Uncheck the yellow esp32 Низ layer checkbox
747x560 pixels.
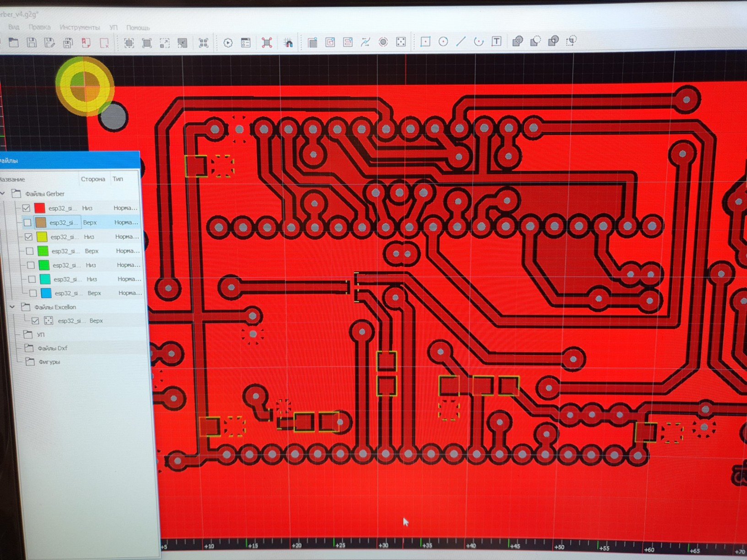point(28,237)
